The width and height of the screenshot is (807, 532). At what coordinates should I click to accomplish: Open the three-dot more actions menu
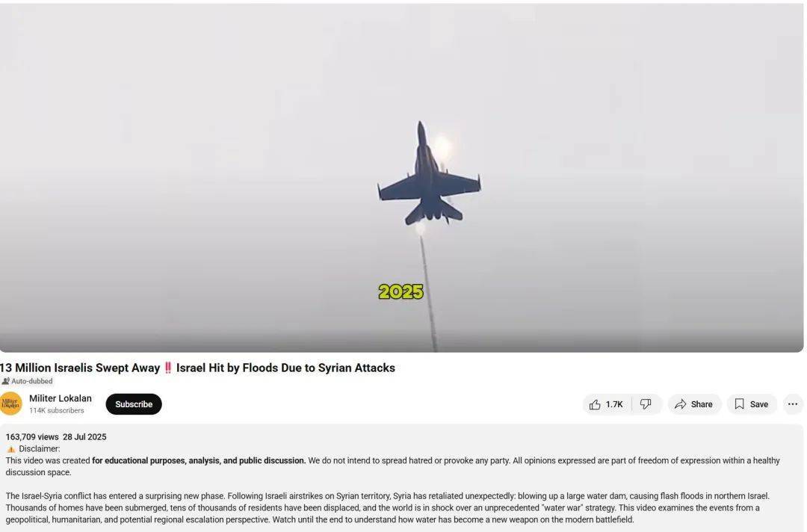[x=793, y=404]
